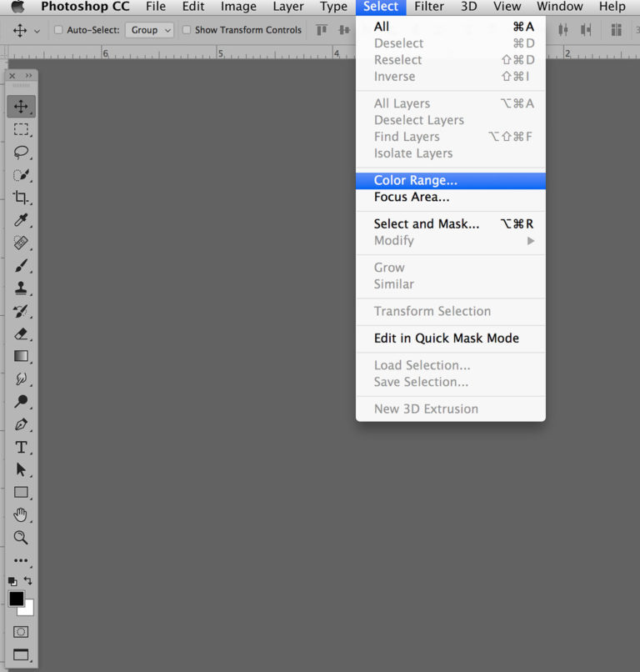Change screen mode from the toolbox icon
Screen dimensions: 640x672
click(x=21, y=654)
